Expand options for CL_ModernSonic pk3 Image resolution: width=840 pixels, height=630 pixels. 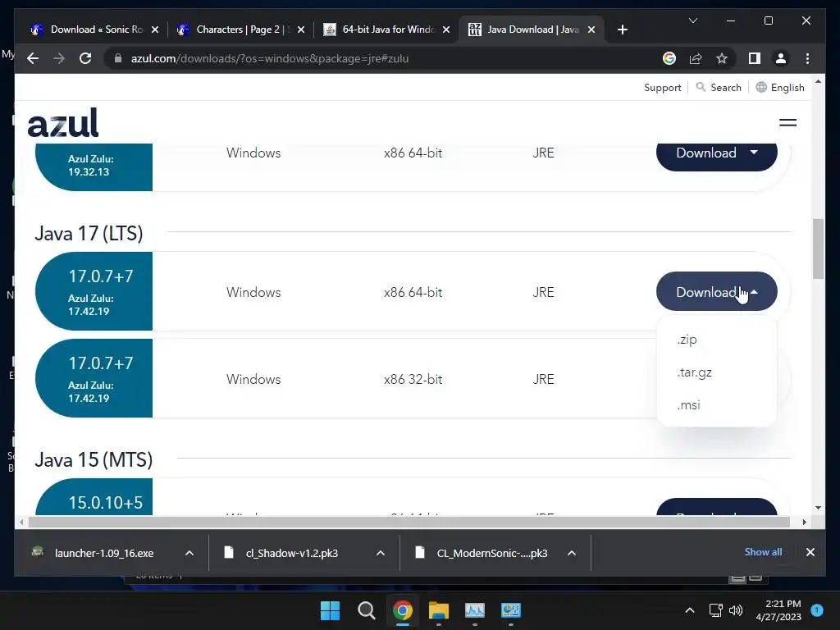(x=572, y=553)
